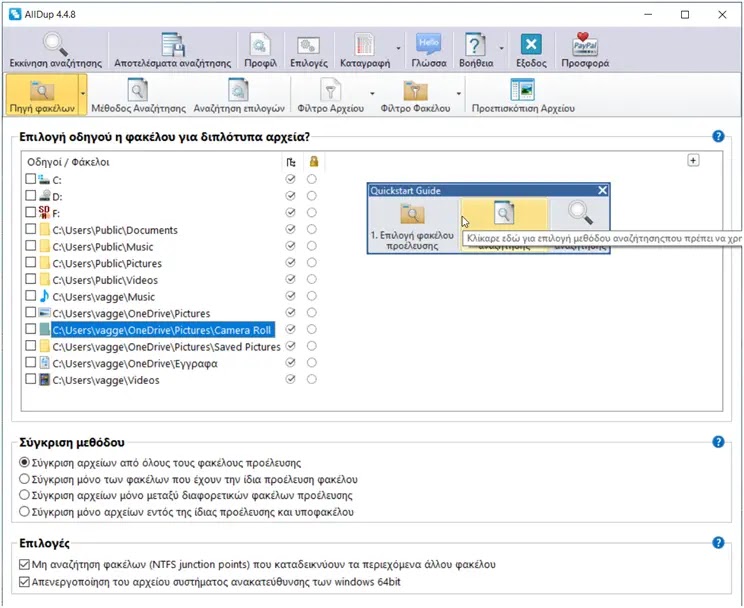Expand the Καταγραφή dropdown arrow

tap(398, 48)
